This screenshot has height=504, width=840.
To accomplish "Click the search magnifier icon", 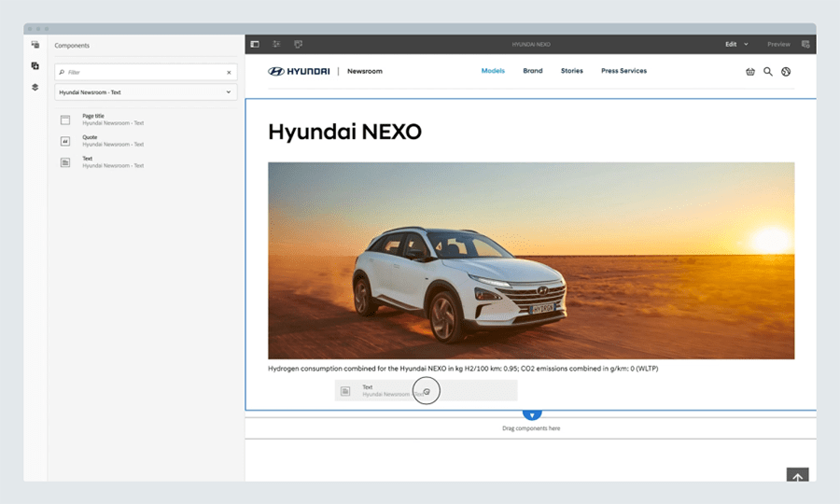I will point(768,71).
